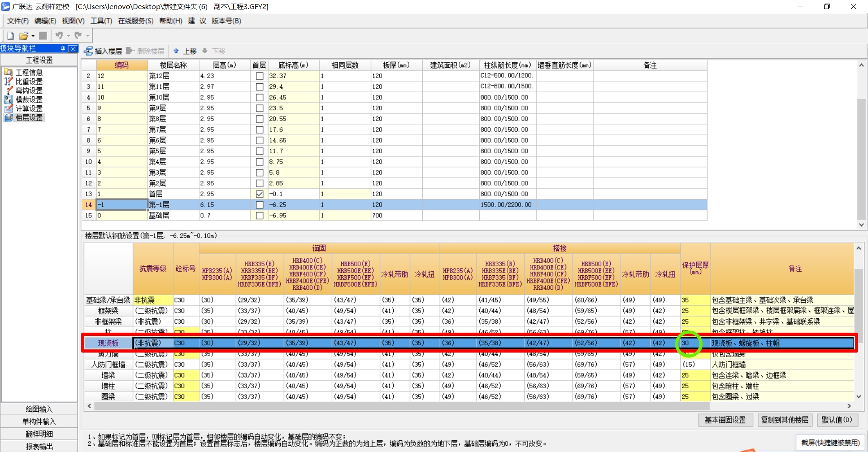The height and width of the screenshot is (452, 868).
Task: Open the 视图(V) menu
Action: [73, 21]
